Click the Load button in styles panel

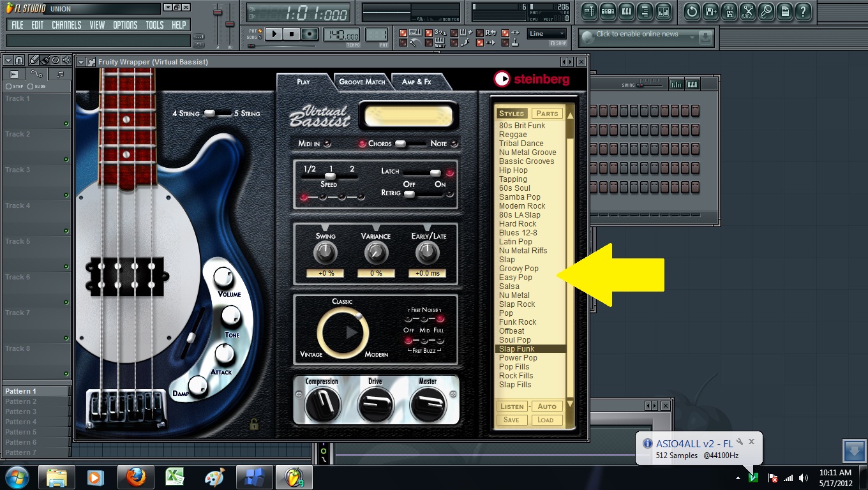coord(546,420)
